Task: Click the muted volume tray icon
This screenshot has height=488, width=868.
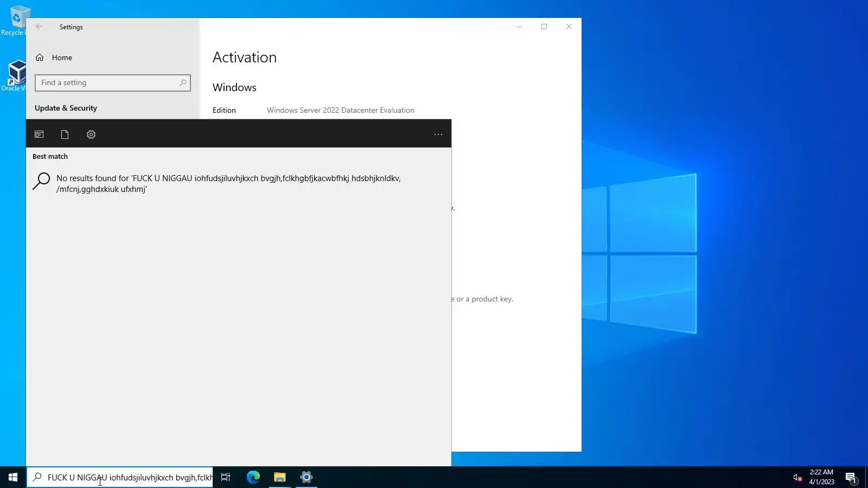Action: click(x=797, y=477)
